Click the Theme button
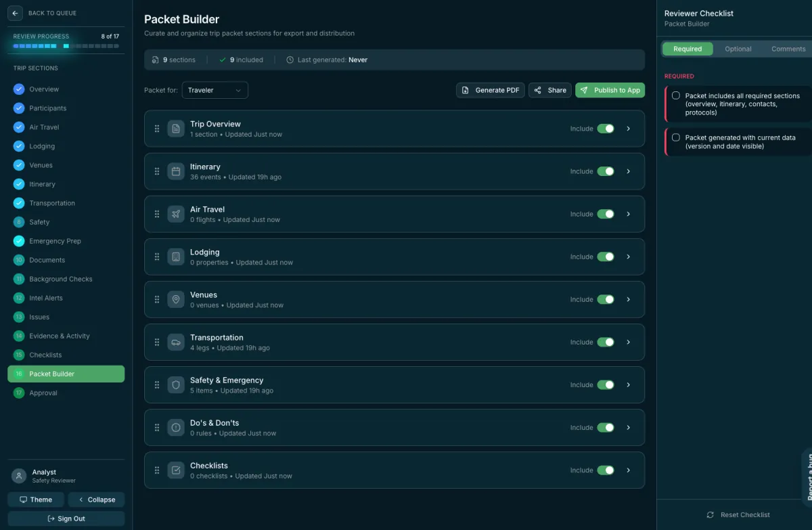 point(36,500)
